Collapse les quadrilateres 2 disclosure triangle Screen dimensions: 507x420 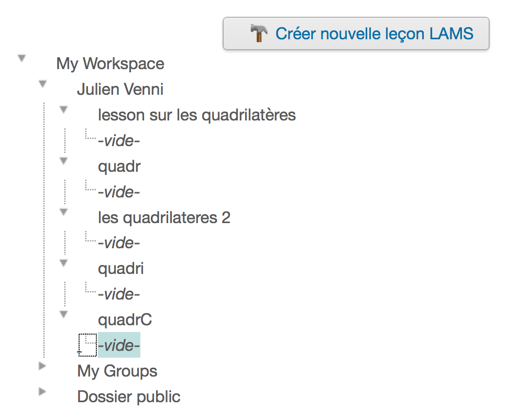tap(64, 212)
